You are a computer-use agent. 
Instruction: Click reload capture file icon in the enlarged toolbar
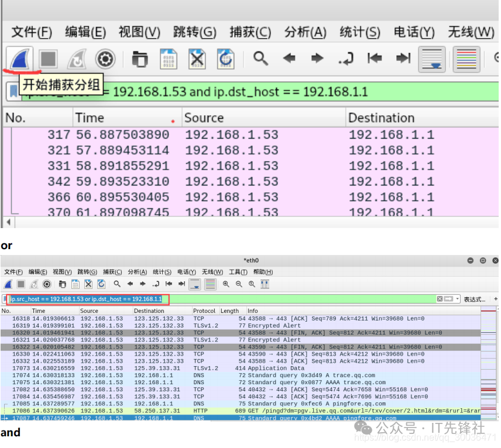226,58
